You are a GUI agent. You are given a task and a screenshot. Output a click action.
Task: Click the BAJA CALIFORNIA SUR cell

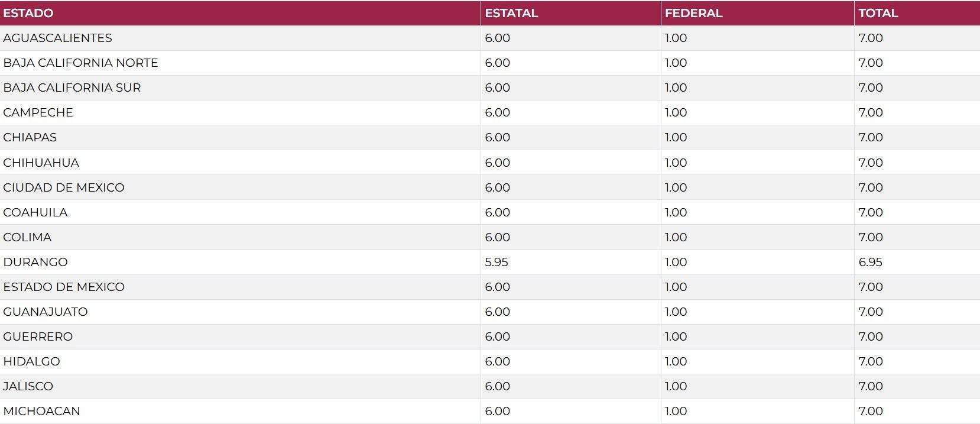point(72,88)
